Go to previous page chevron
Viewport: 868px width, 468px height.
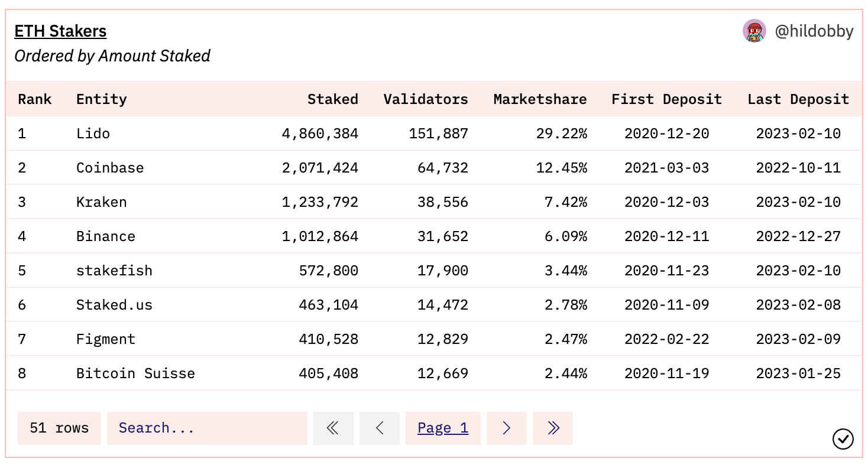point(380,428)
